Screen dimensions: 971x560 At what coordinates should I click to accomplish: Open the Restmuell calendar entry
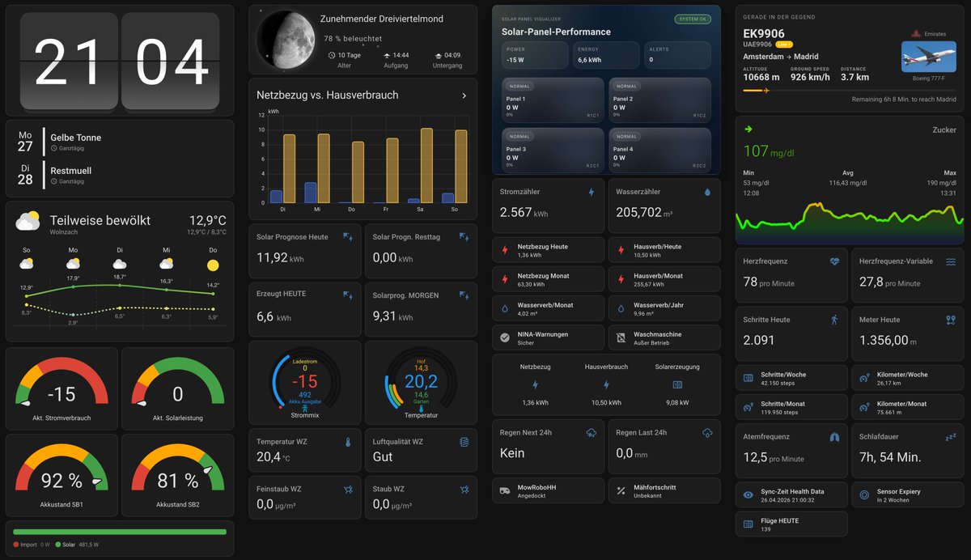click(x=120, y=175)
